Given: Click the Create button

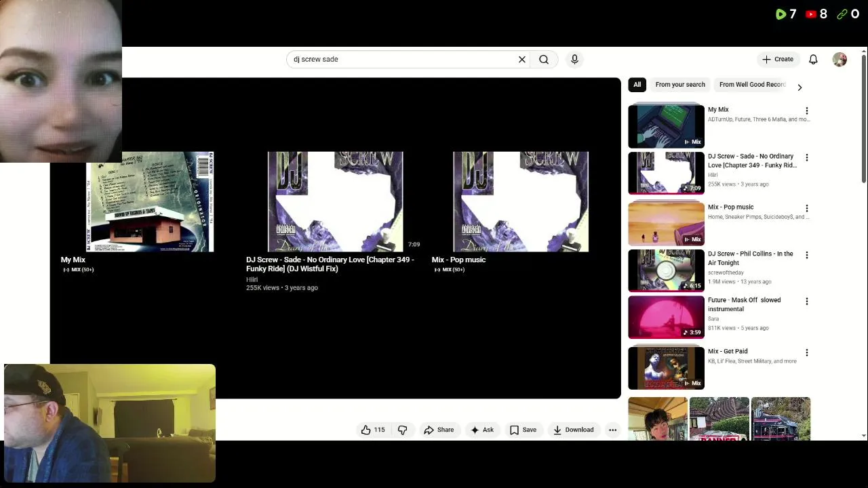Looking at the screenshot, I should pyautogui.click(x=777, y=60).
